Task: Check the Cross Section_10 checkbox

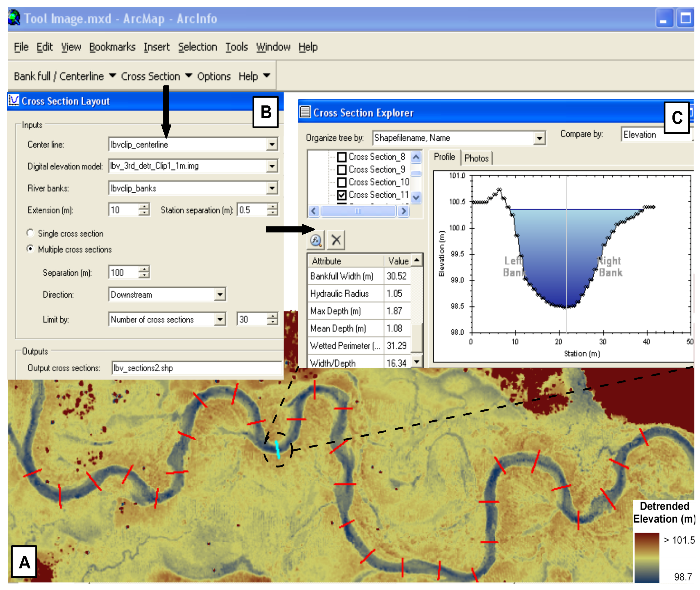Action: tap(342, 182)
